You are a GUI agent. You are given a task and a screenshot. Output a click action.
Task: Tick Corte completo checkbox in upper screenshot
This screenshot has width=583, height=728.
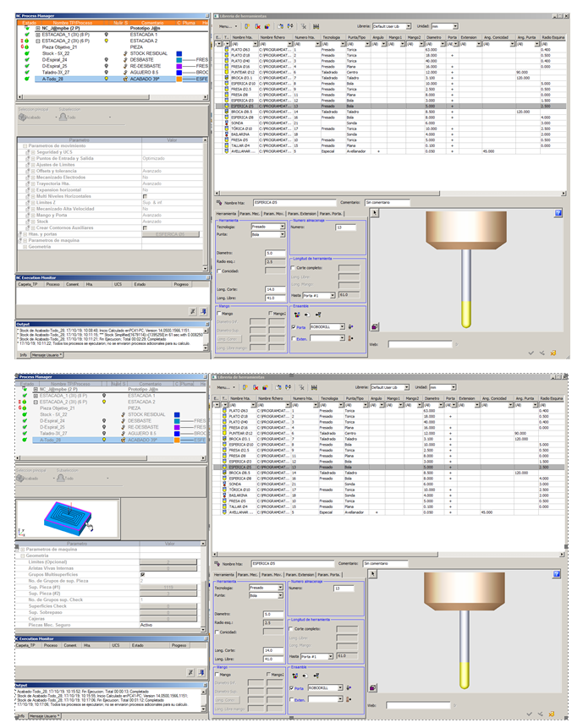click(293, 268)
